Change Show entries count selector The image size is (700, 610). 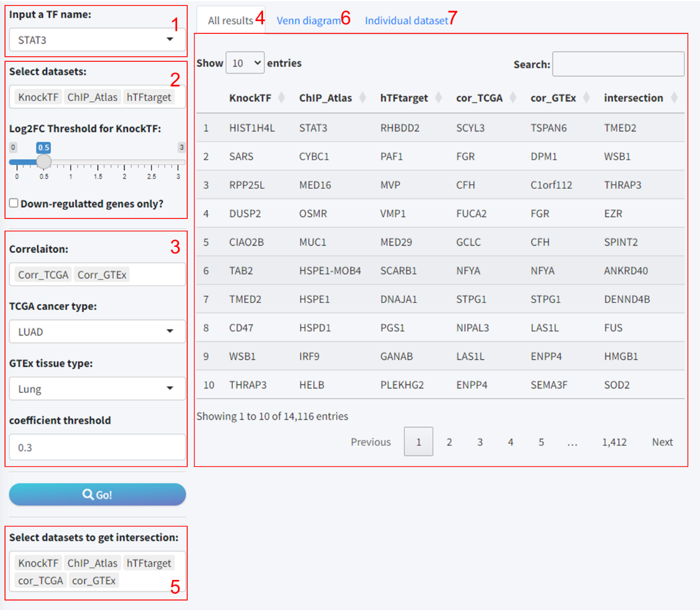coord(245,63)
